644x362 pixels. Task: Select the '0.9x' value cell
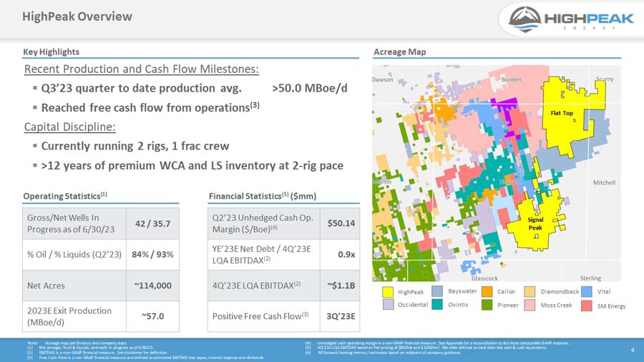coord(340,255)
